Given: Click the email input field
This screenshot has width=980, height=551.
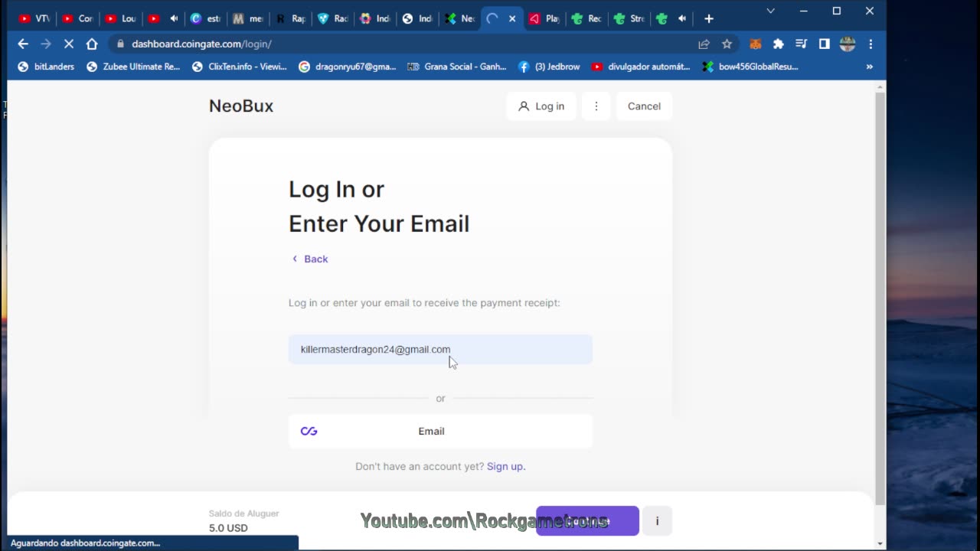Looking at the screenshot, I should point(440,349).
